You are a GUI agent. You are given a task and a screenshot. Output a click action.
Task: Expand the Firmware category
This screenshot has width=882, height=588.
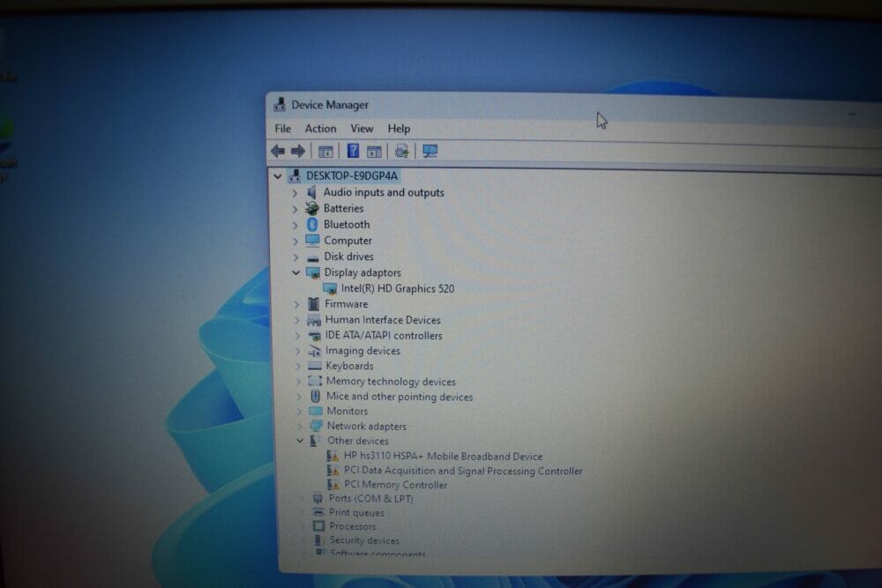[x=296, y=305]
